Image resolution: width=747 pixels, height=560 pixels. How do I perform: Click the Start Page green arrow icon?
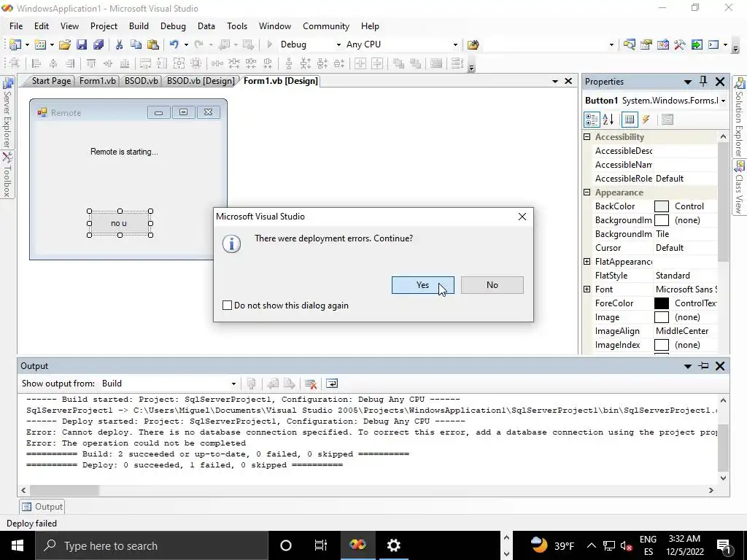click(x=697, y=44)
